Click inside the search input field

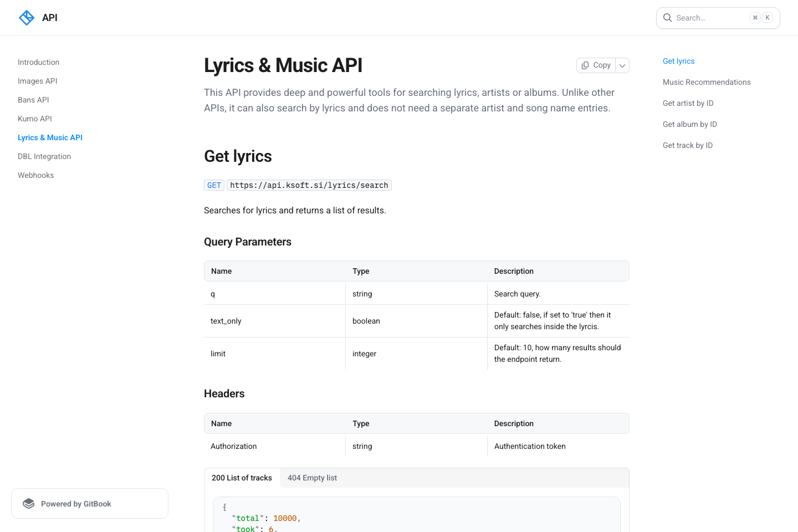[709, 18]
